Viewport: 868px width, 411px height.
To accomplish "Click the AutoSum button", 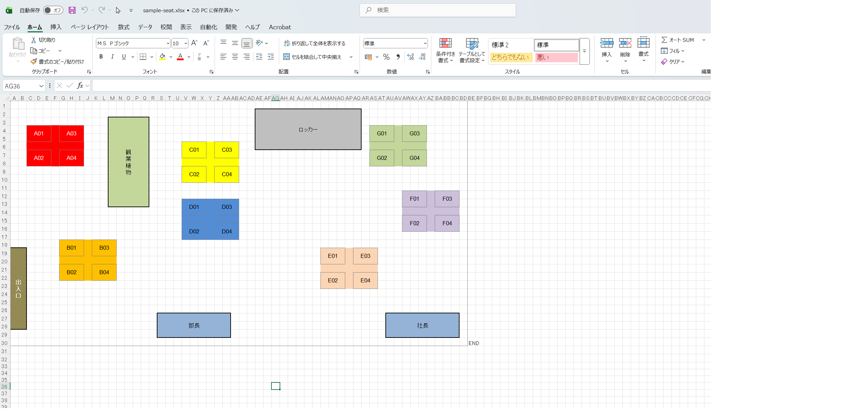I will [x=678, y=40].
